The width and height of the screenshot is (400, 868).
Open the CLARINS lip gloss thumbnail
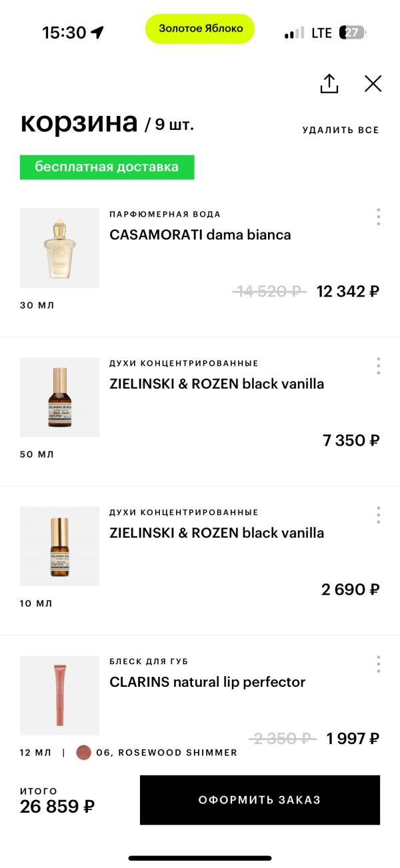pyautogui.click(x=59, y=695)
